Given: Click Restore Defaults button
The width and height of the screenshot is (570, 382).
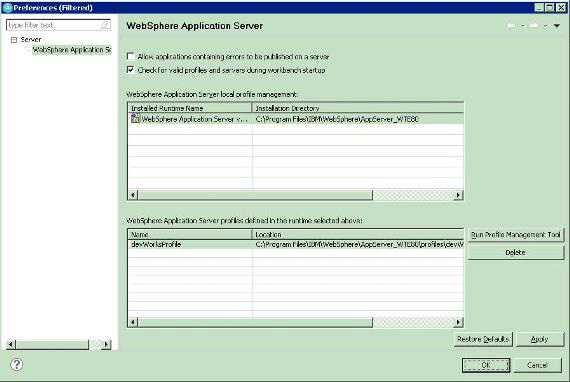Looking at the screenshot, I should click(x=483, y=339).
